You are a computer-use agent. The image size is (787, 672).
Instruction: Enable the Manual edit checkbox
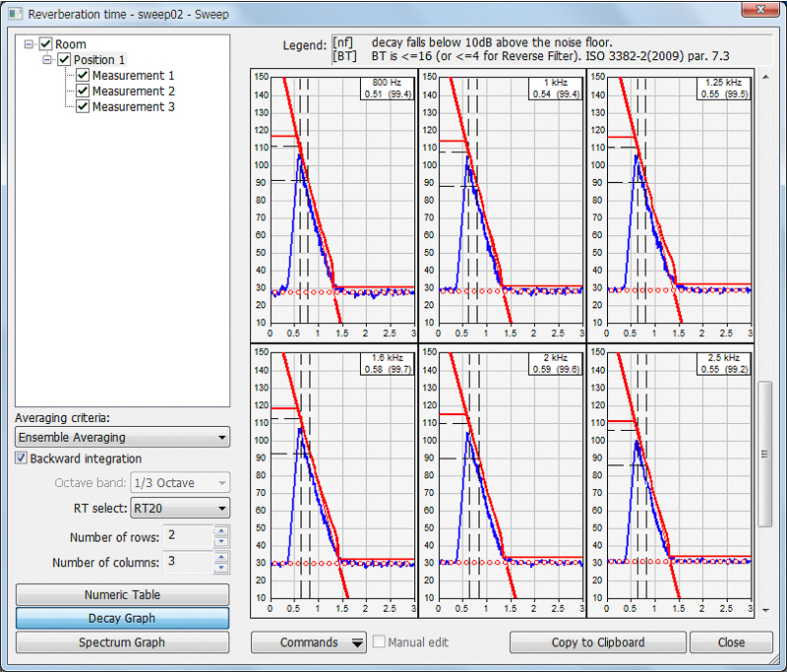[x=379, y=641]
